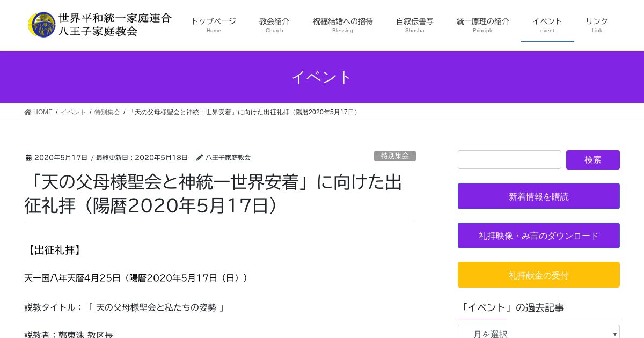Click the イベント navigation tab
Screen dimensions: 644x338
click(x=547, y=25)
